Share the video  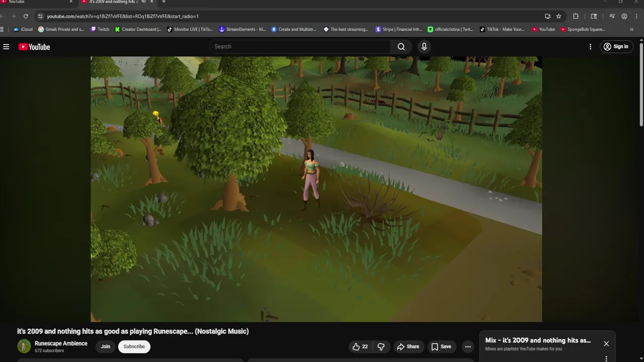(x=408, y=346)
